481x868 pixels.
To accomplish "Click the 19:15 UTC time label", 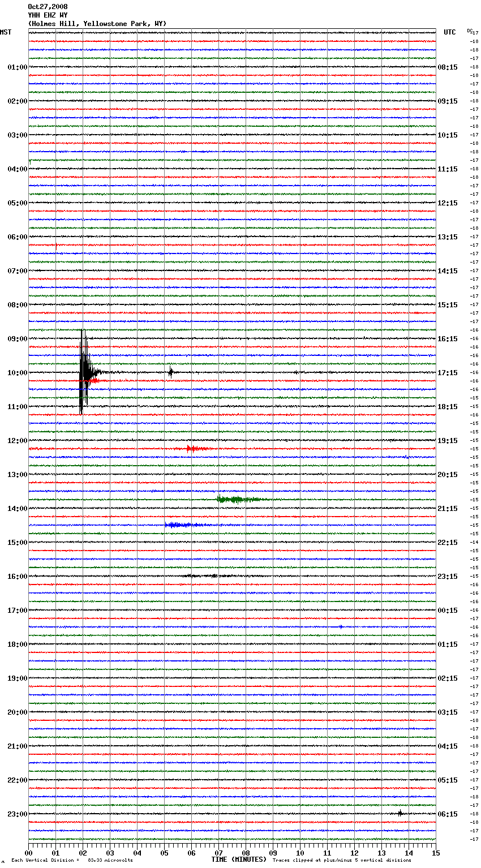I will (x=448, y=441).
